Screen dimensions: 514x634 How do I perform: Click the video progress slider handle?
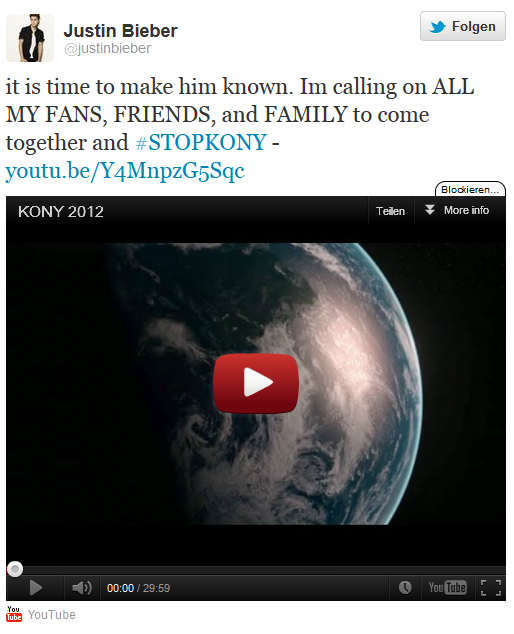15,569
